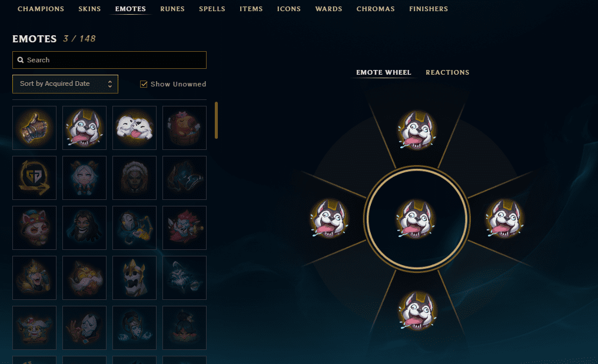This screenshot has width=598, height=364.
Task: Open the Sort by Acquired Date dropdown
Action: click(65, 84)
